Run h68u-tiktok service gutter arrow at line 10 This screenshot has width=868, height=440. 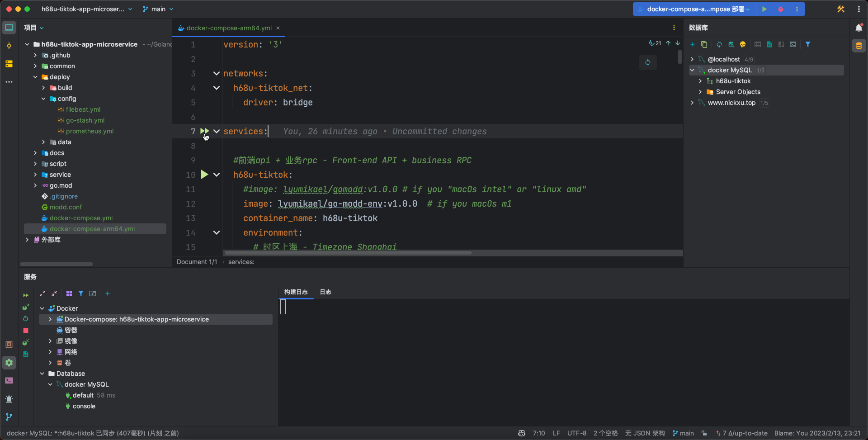204,175
